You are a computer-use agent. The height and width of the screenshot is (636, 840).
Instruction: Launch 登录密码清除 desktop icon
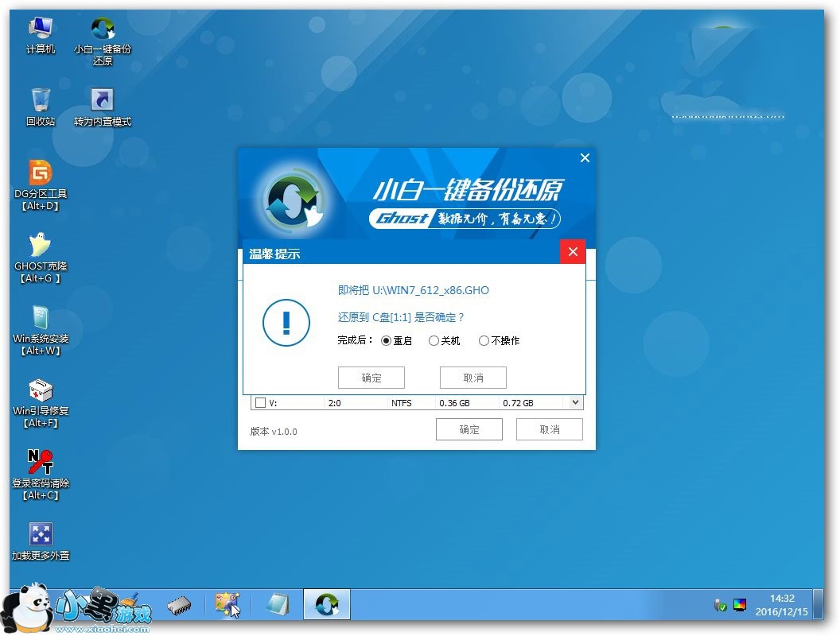[41, 475]
